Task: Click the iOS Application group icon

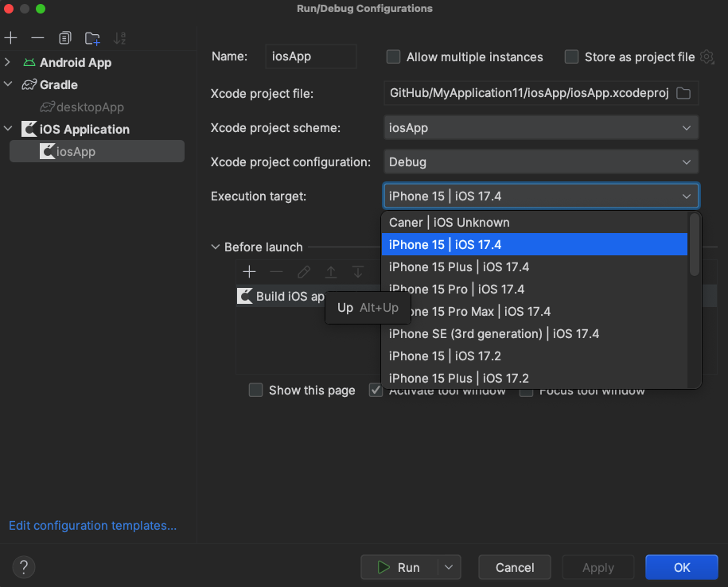Action: (x=29, y=129)
